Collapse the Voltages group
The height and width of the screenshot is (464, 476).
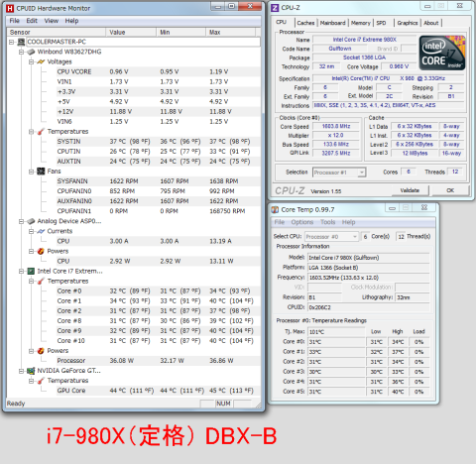pyautogui.click(x=31, y=61)
